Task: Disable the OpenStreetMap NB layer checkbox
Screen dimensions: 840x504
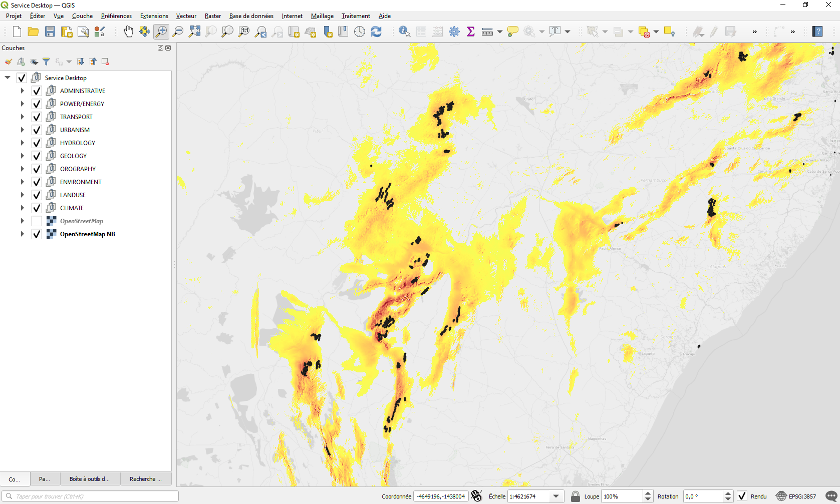Action: click(37, 234)
